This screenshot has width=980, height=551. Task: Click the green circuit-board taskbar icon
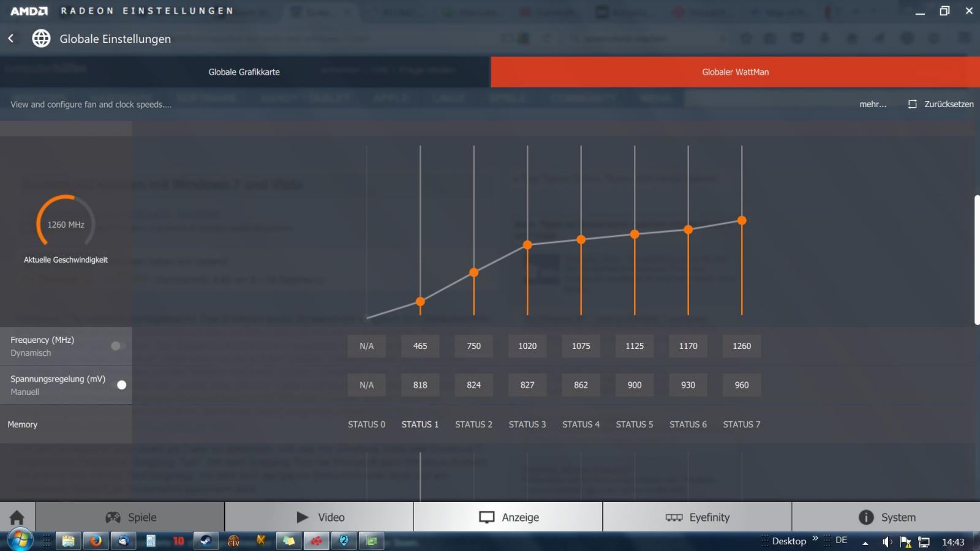[x=371, y=541]
